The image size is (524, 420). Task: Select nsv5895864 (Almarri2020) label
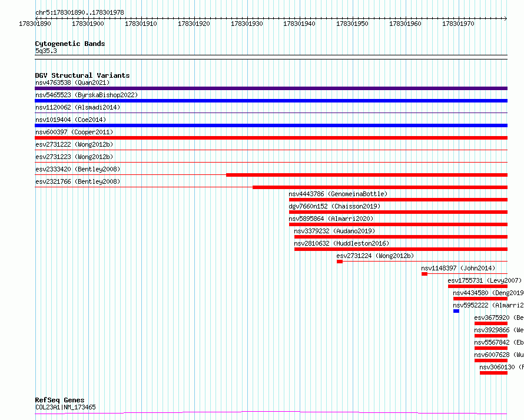(x=331, y=219)
